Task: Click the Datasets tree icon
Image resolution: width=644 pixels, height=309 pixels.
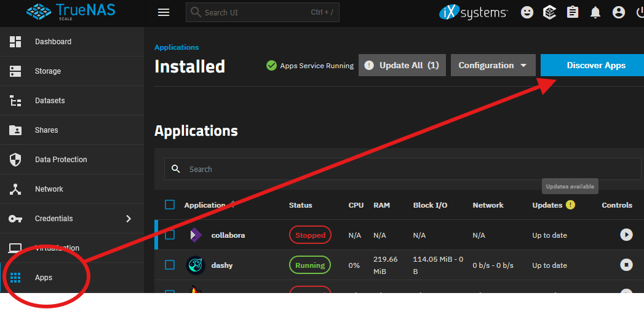Action: 15,101
